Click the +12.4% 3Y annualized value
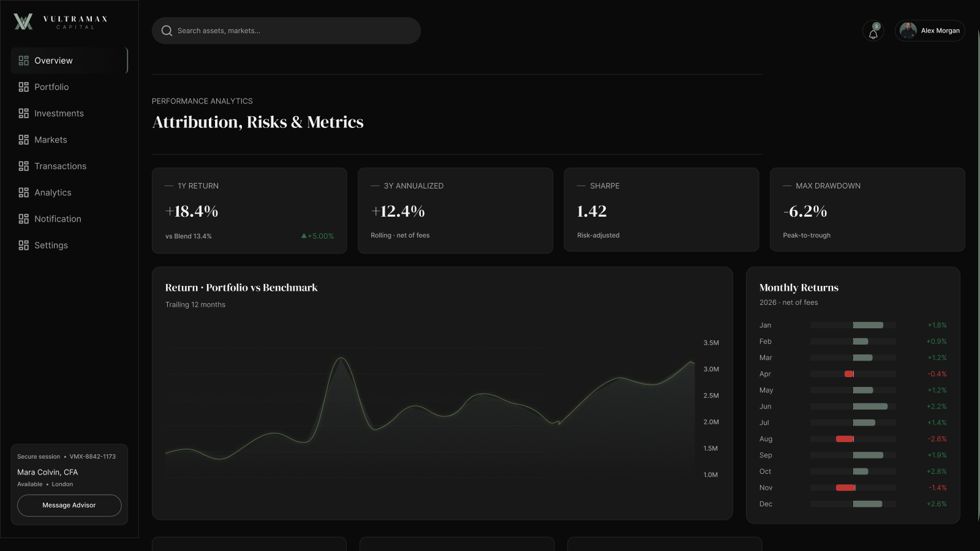Image resolution: width=980 pixels, height=551 pixels. point(398,211)
